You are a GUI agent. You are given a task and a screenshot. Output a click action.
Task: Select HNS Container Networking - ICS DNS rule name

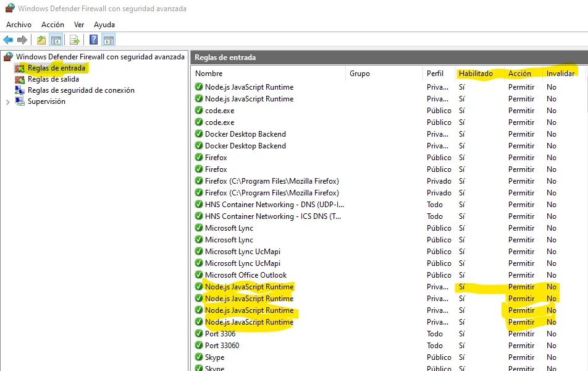click(273, 216)
